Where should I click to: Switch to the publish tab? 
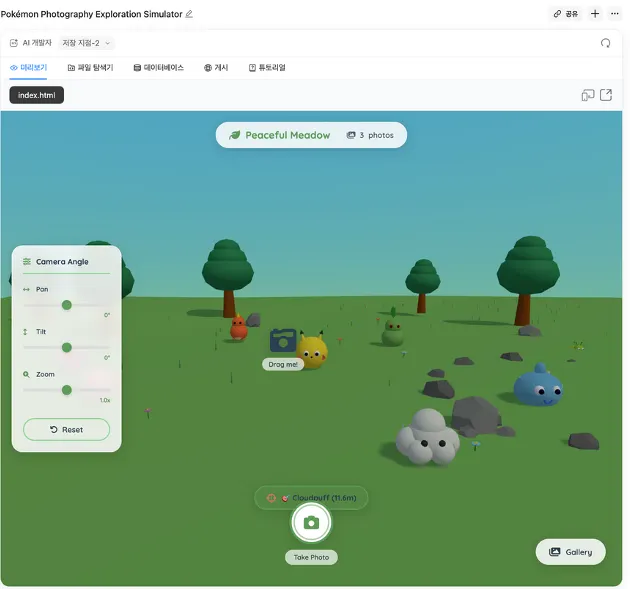click(x=216, y=67)
